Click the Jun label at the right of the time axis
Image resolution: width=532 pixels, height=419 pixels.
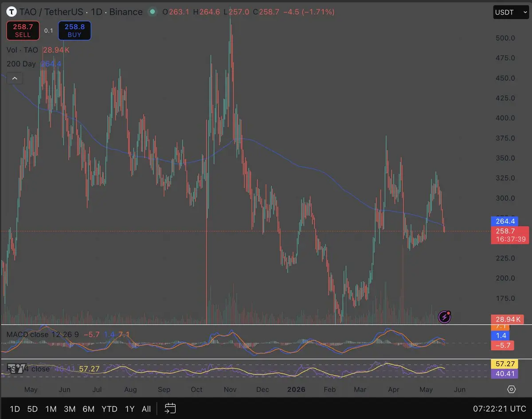click(460, 389)
